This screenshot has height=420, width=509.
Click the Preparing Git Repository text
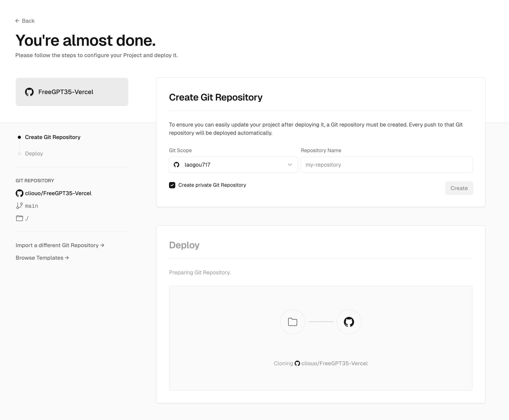(200, 272)
